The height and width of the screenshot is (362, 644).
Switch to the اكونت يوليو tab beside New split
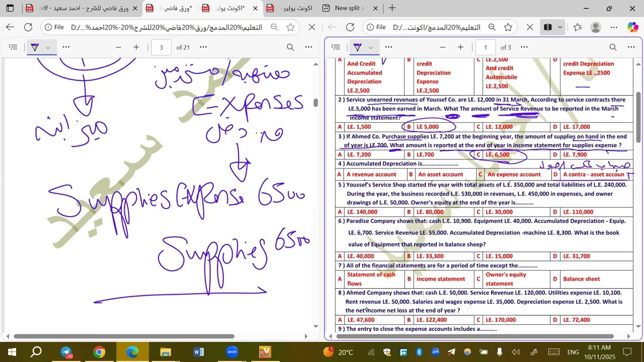(x=290, y=8)
